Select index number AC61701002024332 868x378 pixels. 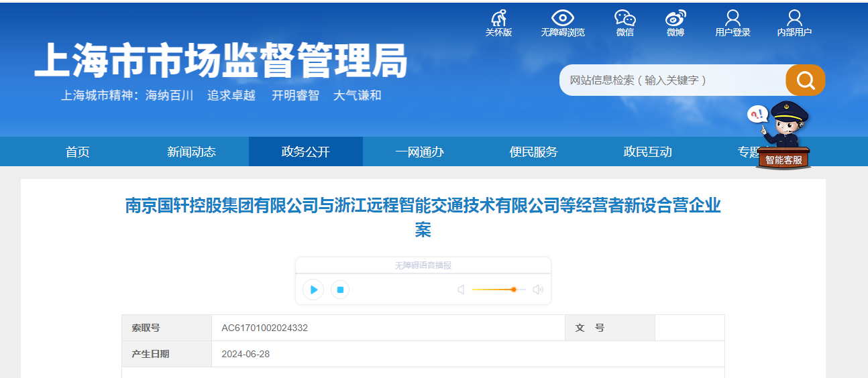265,328
